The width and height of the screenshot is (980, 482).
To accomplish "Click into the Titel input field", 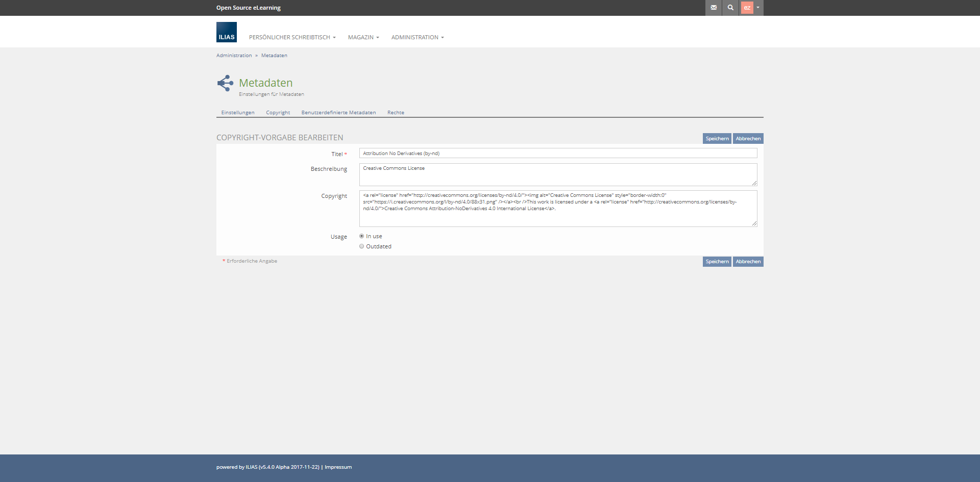I will coord(558,154).
